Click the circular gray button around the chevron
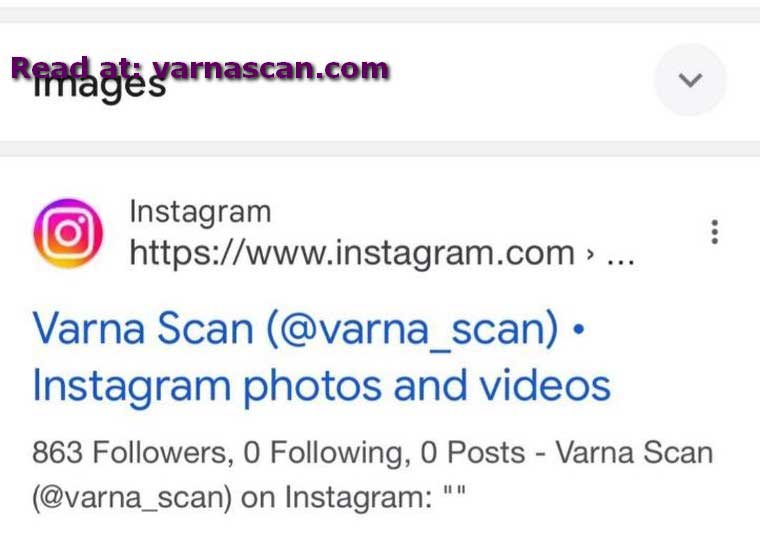Screen dimensions: 760x539 click(x=690, y=80)
